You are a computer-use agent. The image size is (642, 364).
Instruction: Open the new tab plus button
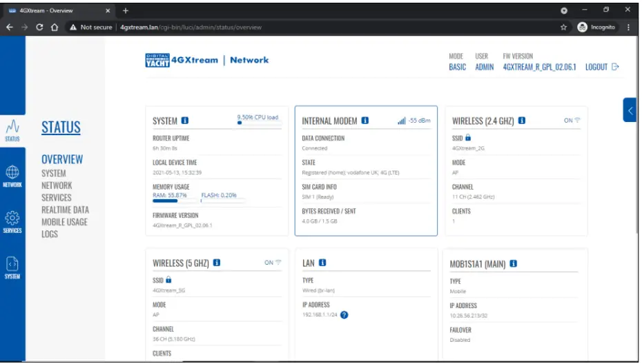126,10
